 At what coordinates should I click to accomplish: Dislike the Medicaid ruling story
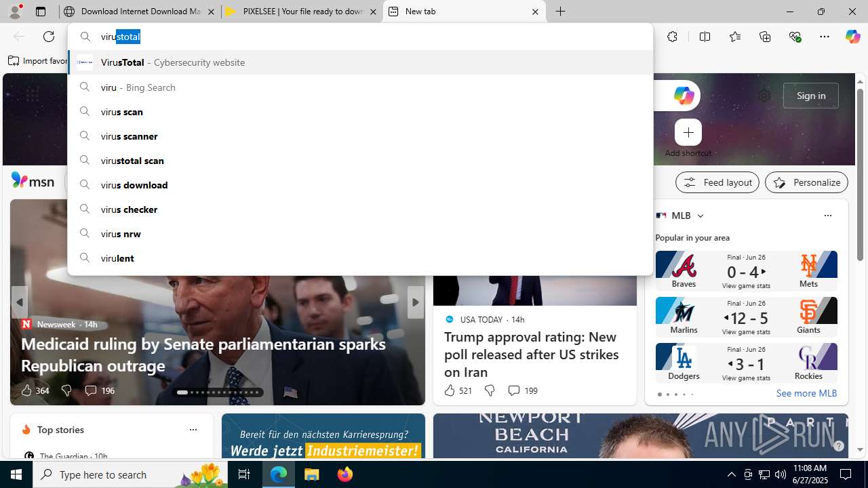[x=66, y=390]
